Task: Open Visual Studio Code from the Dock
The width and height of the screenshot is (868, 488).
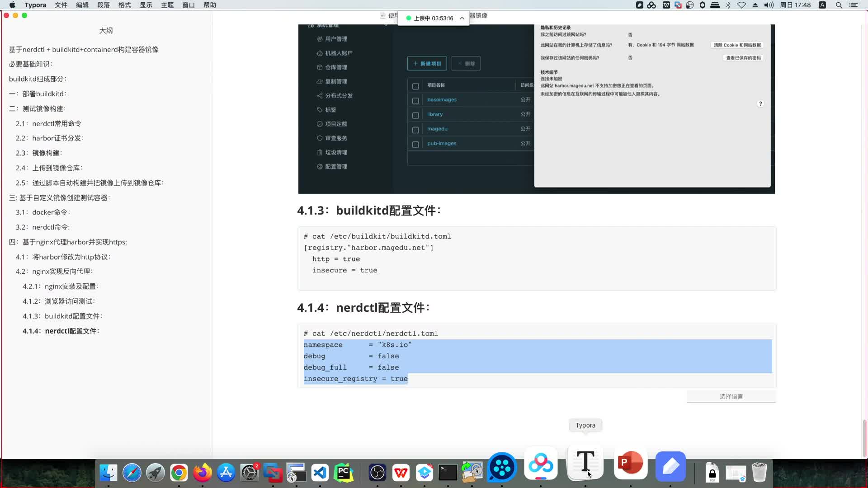Action: pos(320,472)
